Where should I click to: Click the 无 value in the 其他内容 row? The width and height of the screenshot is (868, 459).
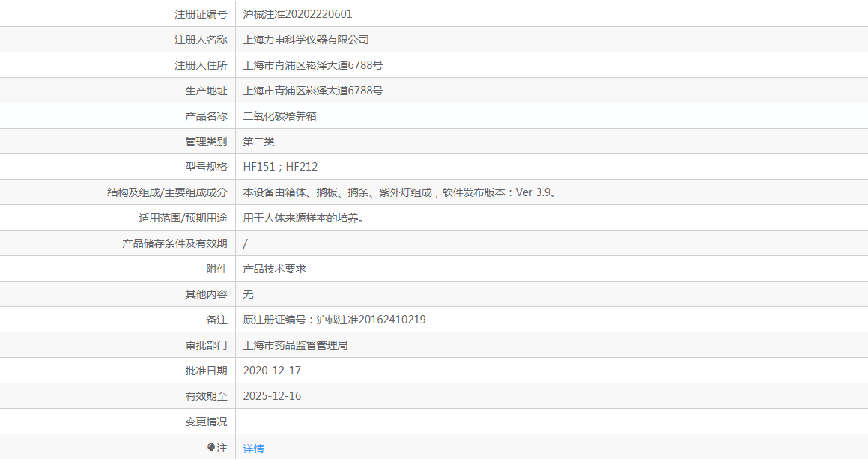248,294
